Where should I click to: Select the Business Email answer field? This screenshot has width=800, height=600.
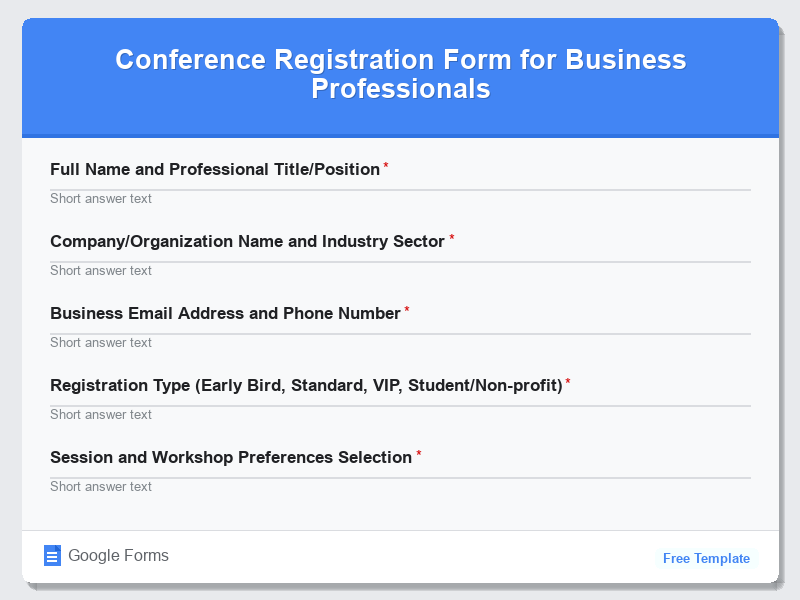coord(400,342)
